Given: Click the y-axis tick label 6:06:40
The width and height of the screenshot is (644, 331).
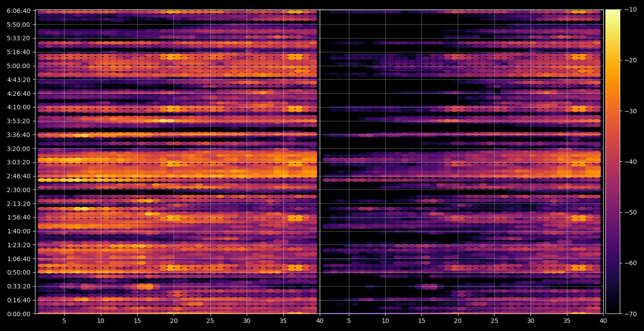Looking at the screenshot, I should point(19,11).
